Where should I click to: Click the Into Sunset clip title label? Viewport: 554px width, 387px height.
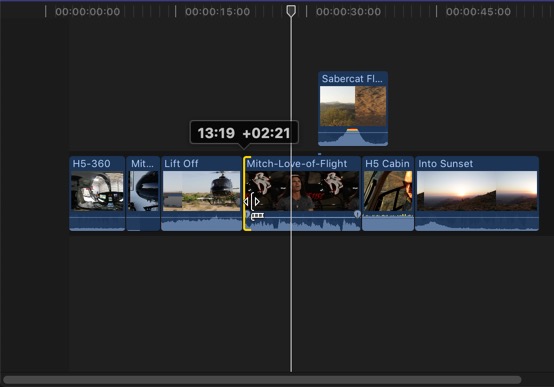point(445,164)
